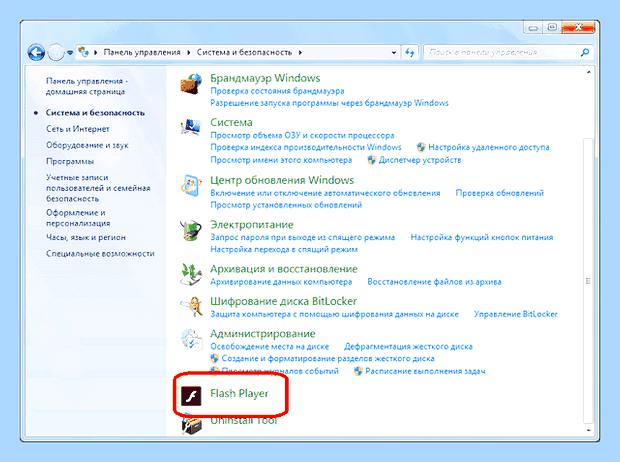Click the Control Panel icon in address bar
The image size is (620, 462).
(83, 52)
